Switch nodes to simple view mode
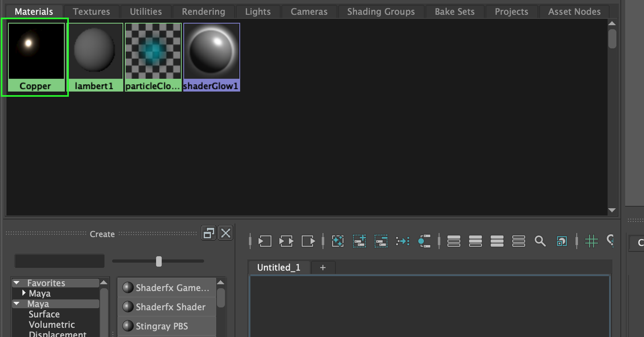The height and width of the screenshot is (337, 644). tap(454, 241)
